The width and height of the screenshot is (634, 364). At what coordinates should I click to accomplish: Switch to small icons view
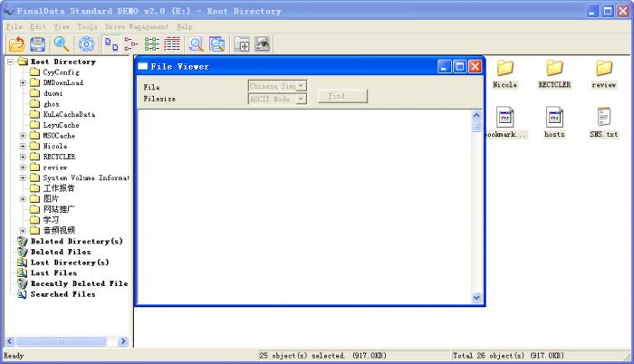pos(131,44)
